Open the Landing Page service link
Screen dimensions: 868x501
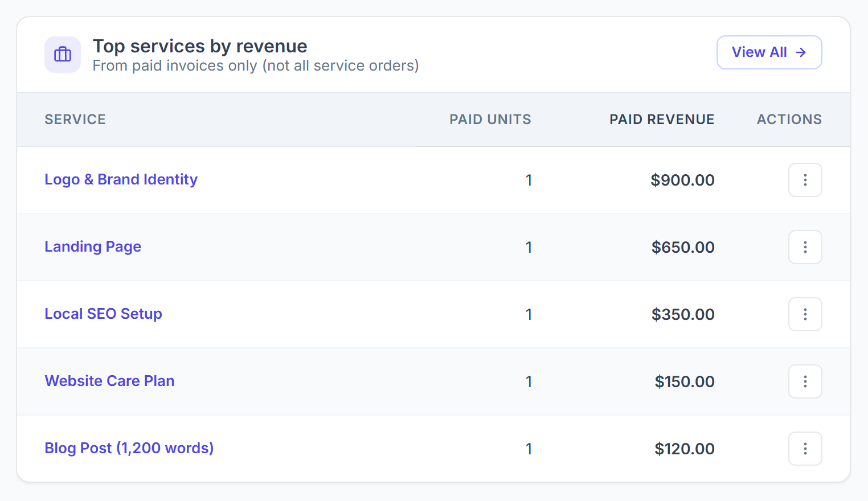coord(93,247)
